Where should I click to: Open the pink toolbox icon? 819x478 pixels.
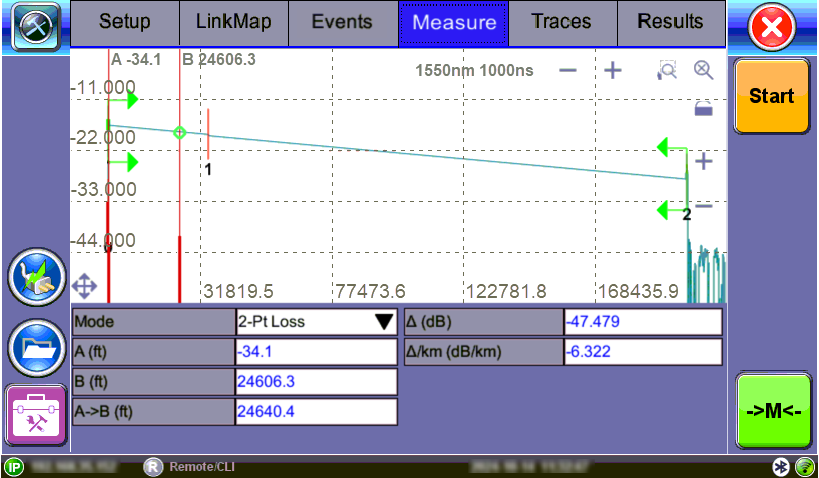coord(34,416)
